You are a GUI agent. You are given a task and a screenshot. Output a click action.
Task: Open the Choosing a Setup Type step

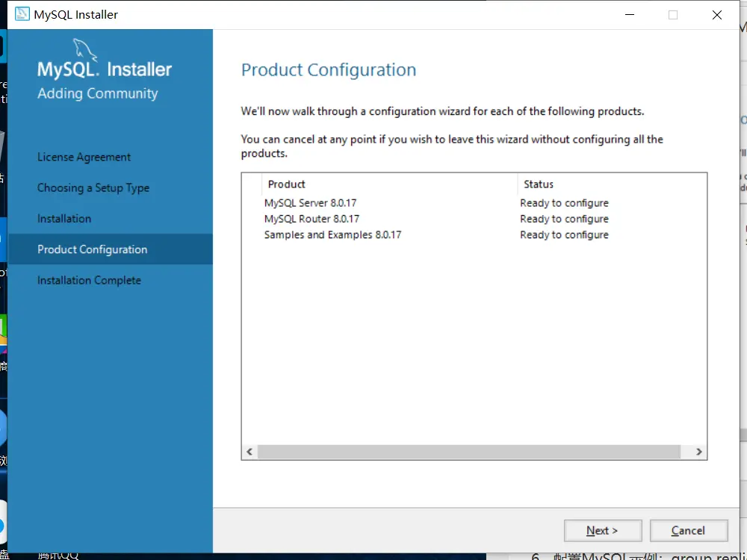click(x=93, y=188)
